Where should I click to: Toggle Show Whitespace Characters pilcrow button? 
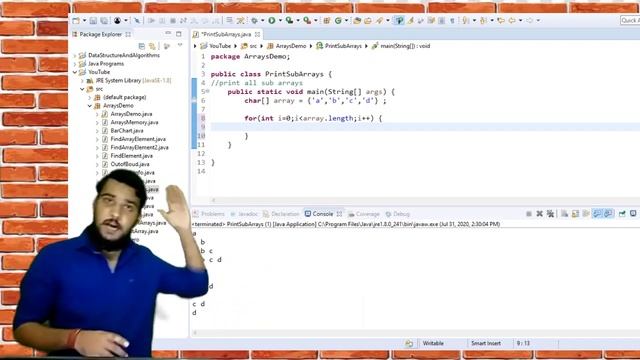click(x=452, y=20)
